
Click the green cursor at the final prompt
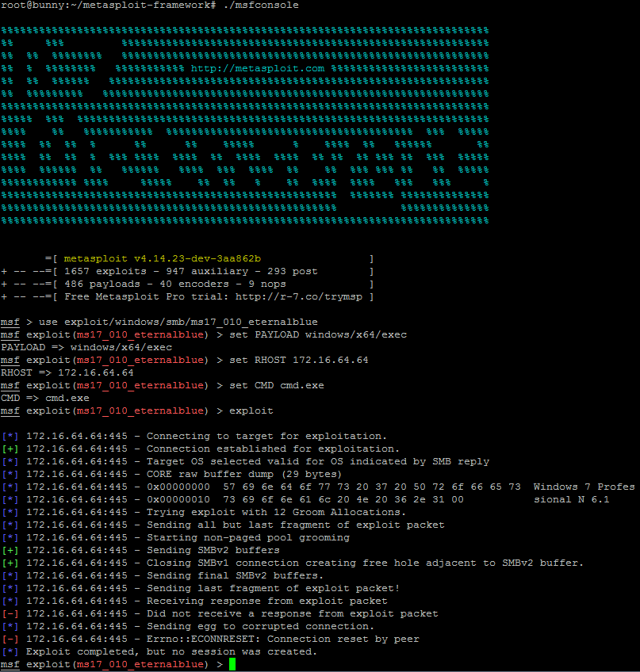coord(232,664)
